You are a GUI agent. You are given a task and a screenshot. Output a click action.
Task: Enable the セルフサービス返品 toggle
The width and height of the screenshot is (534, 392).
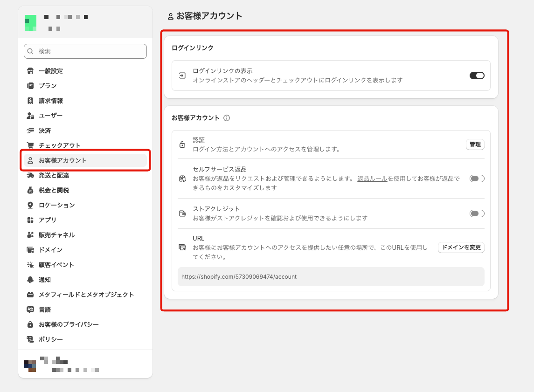point(477,178)
